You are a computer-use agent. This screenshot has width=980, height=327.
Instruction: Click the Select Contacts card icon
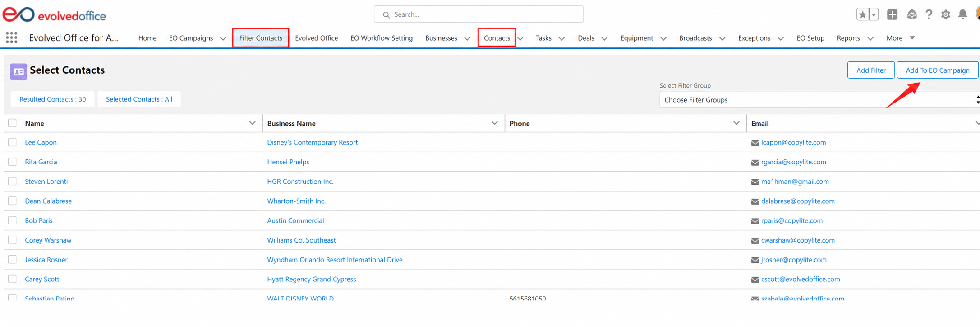coord(18,71)
